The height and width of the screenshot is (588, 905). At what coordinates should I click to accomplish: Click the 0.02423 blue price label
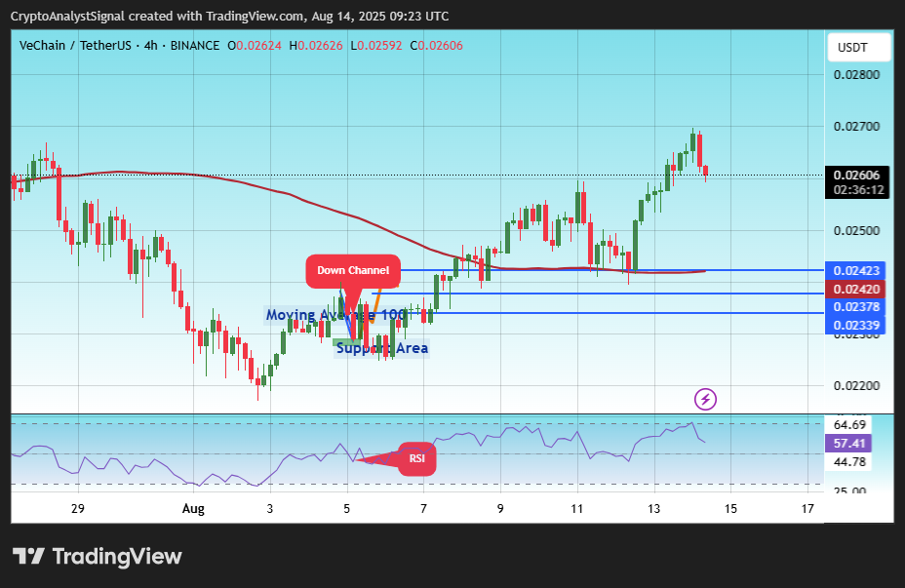point(856,271)
